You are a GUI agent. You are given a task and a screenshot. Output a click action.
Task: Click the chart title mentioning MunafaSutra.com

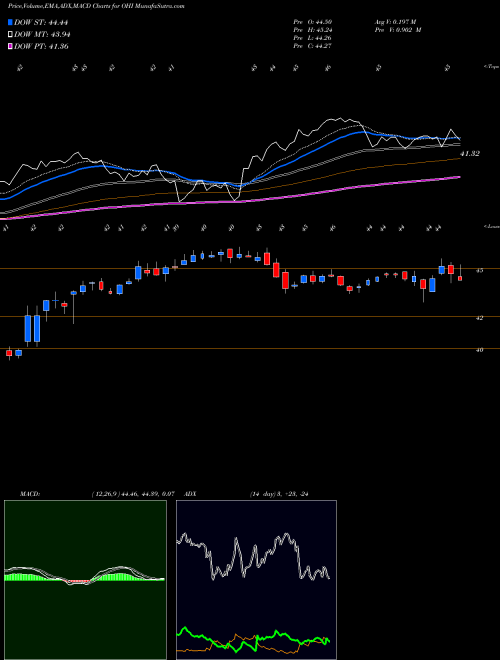pos(96,7)
